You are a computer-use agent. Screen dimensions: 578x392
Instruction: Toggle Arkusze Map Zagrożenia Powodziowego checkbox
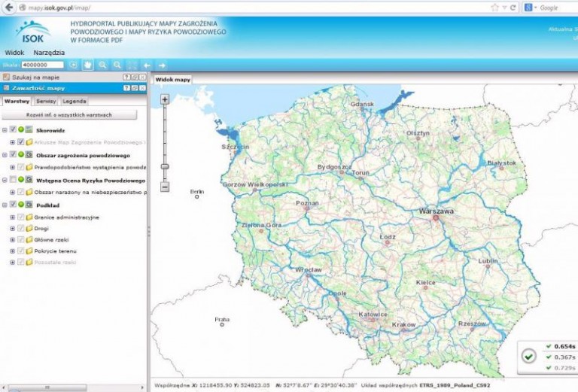[21, 142]
